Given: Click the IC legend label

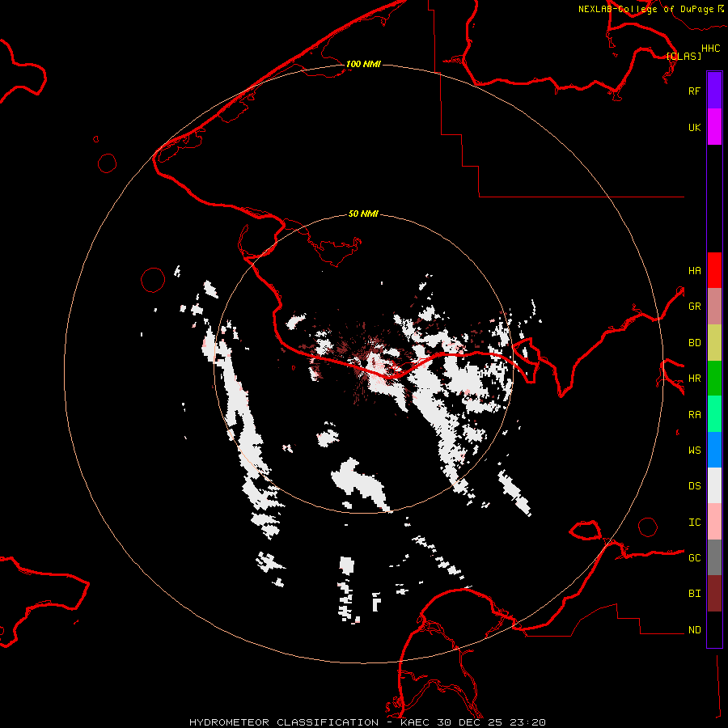Looking at the screenshot, I should [694, 523].
